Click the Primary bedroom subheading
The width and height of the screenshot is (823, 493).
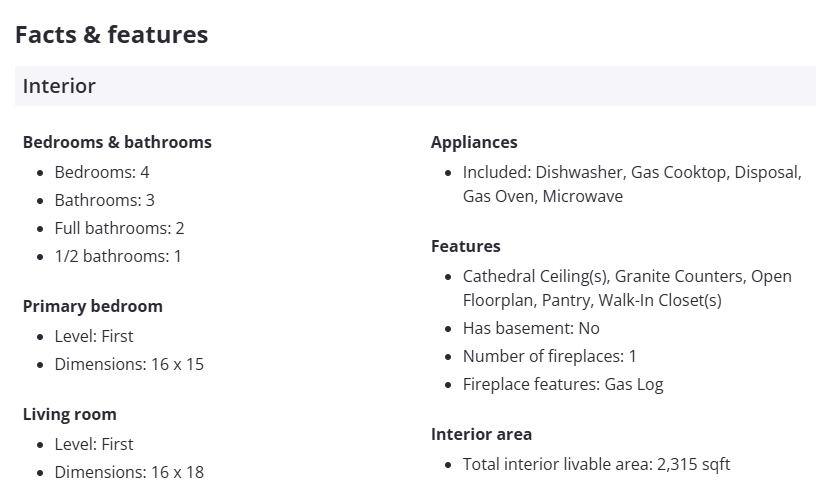(x=92, y=306)
